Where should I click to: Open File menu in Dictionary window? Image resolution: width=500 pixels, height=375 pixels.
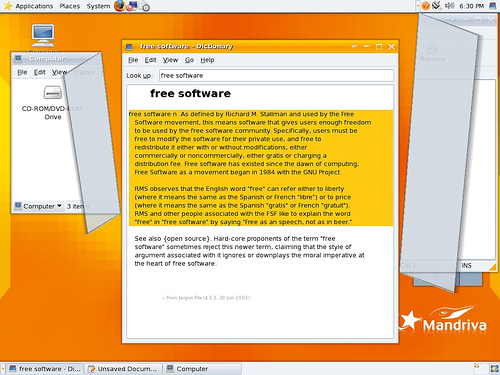click(x=133, y=60)
